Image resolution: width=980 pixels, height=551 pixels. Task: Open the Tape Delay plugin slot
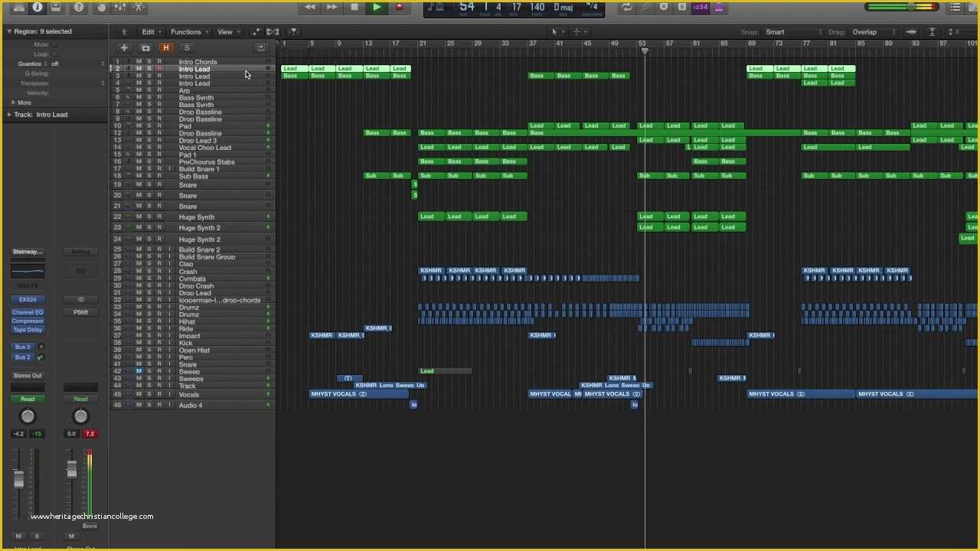[x=28, y=330]
